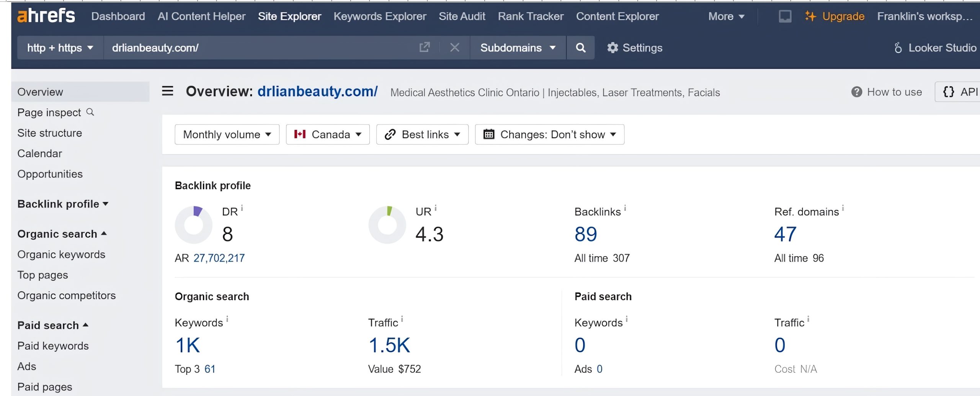Screen dimensions: 980x396
Task: Collapse Paid search sidebar section
Action: pos(53,325)
